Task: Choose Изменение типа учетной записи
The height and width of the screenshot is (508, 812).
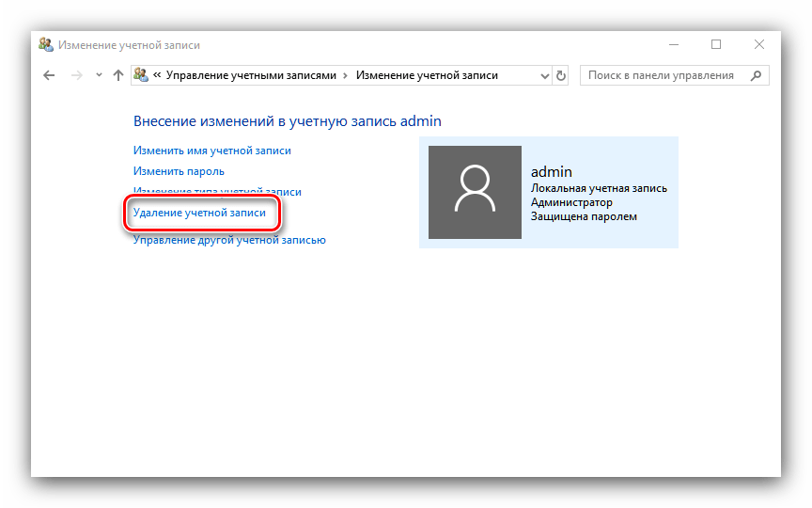Action: coord(217,192)
